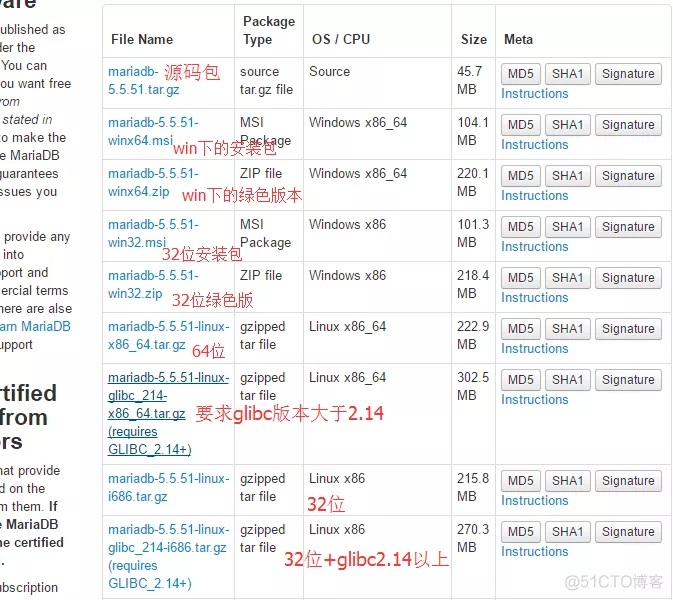Download mariadb-5.5.51-linux-i686.tar.gz
Image resolution: width=673 pixels, height=600 pixels.
coord(169,488)
